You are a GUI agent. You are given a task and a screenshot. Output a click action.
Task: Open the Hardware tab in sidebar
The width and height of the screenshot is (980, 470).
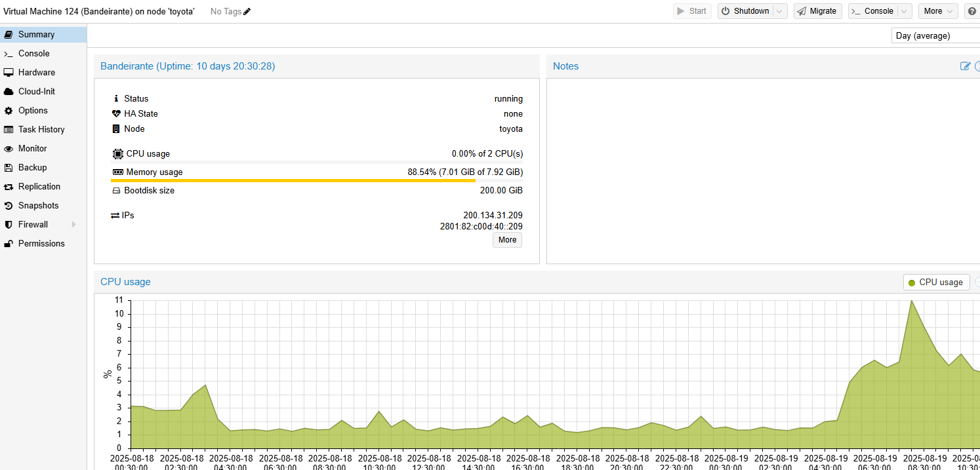37,73
